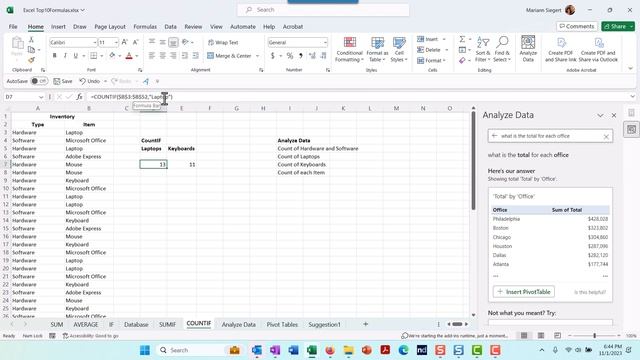Decrease font size with the smaller A icon
Screen dimensions: 640x360
(136, 42)
